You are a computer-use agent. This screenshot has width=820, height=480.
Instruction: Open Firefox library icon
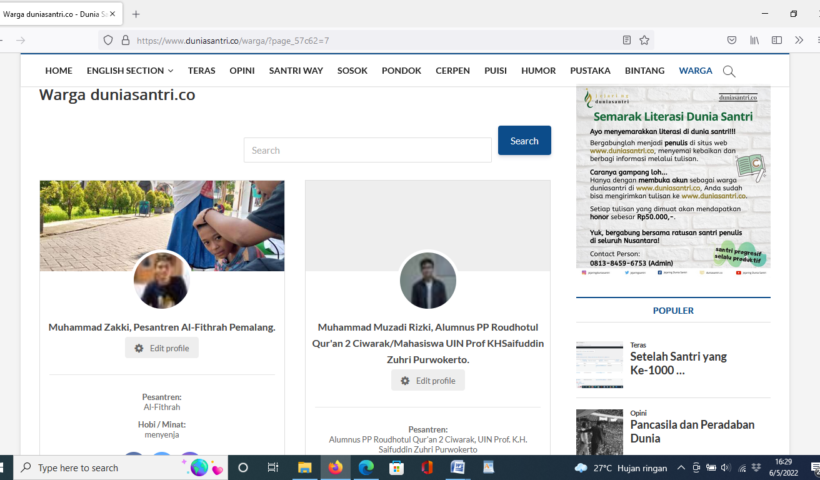click(x=755, y=40)
